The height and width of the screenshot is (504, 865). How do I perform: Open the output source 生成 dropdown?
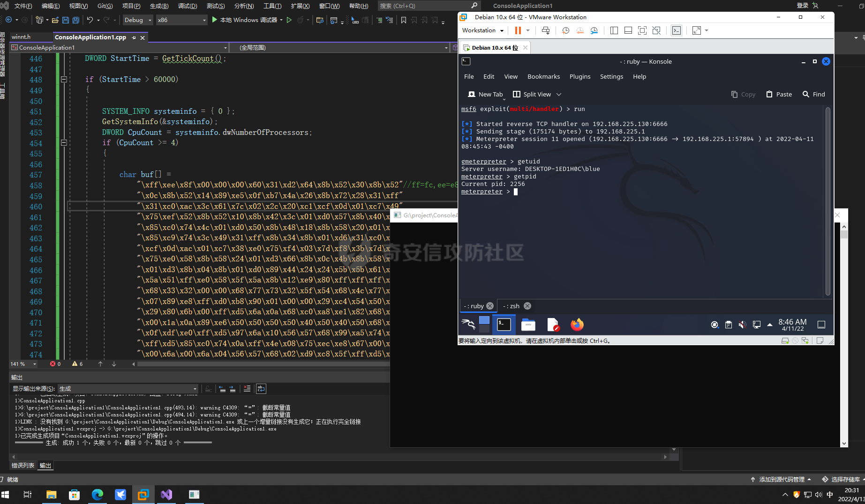(x=128, y=389)
